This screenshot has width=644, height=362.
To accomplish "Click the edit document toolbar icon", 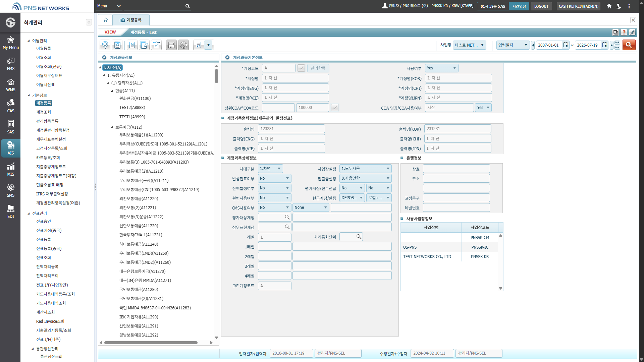I will 144,45.
